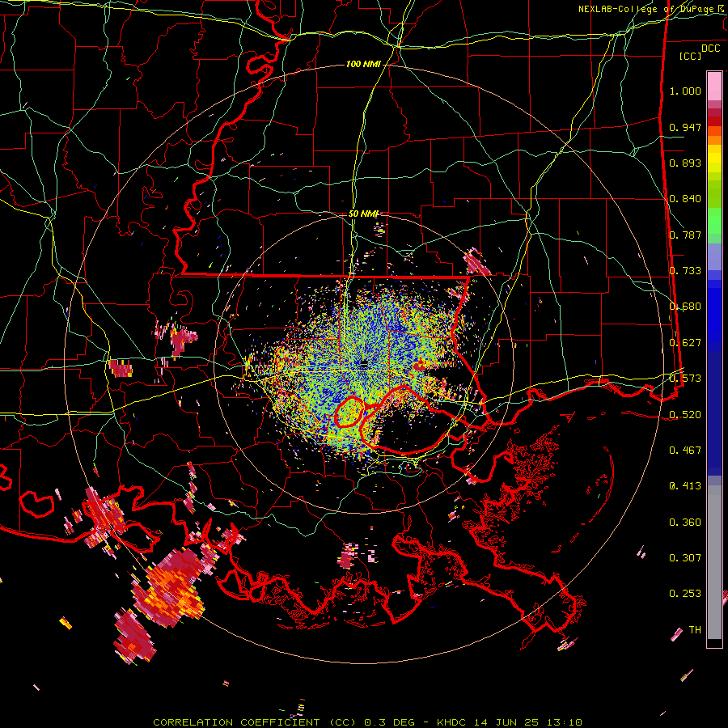
Task: Click the [CC] label above the color scale
Action: [691, 56]
